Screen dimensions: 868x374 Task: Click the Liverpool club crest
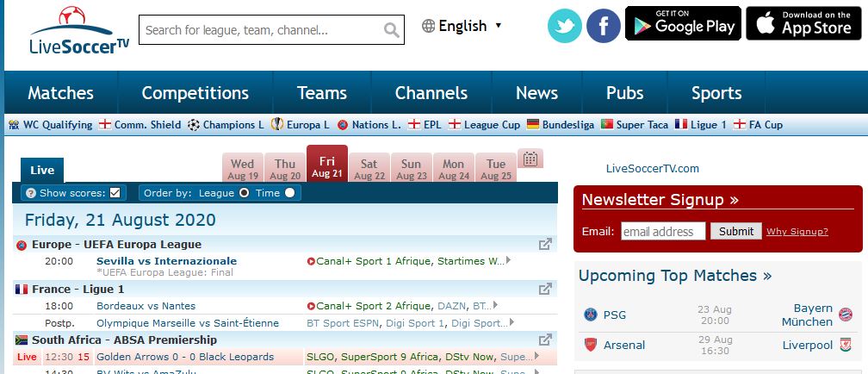point(846,345)
